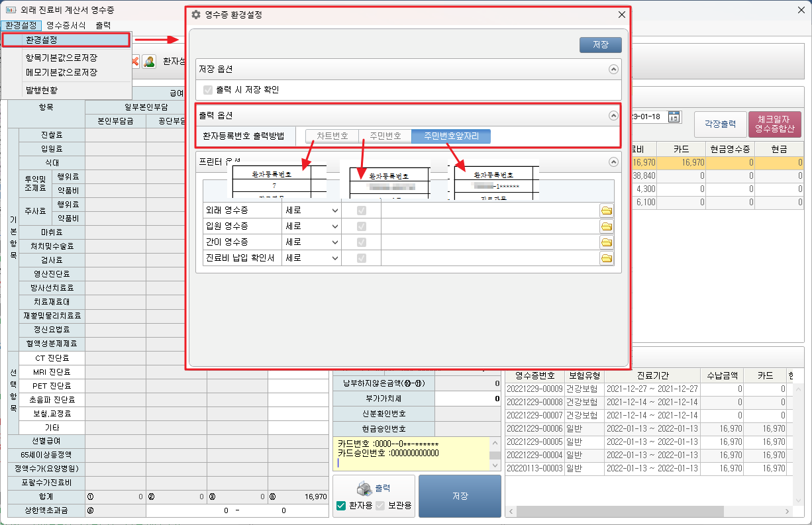Click the 각장출력 button
812x525 pixels.
coord(719,124)
